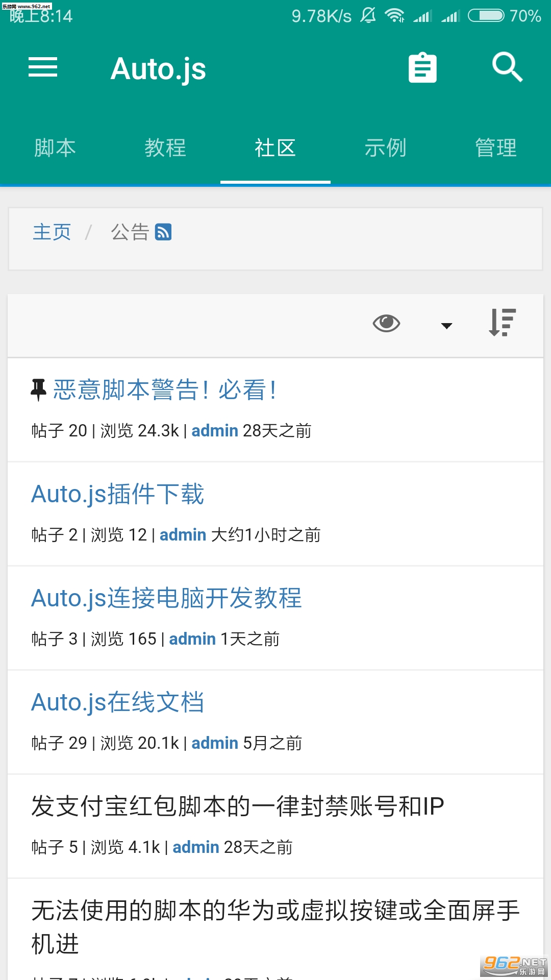
Task: Select the 管理 tab
Action: click(496, 148)
